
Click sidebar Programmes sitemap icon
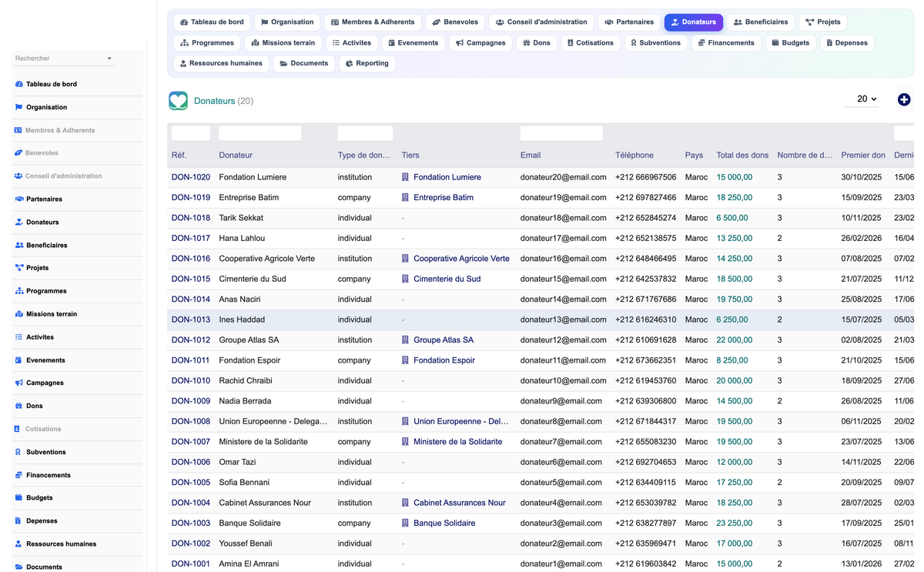[18, 291]
